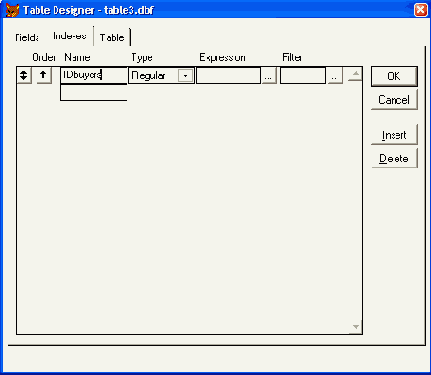Click the index list scroll down arrow
Viewport: 431px width, 375px height.
(356, 327)
